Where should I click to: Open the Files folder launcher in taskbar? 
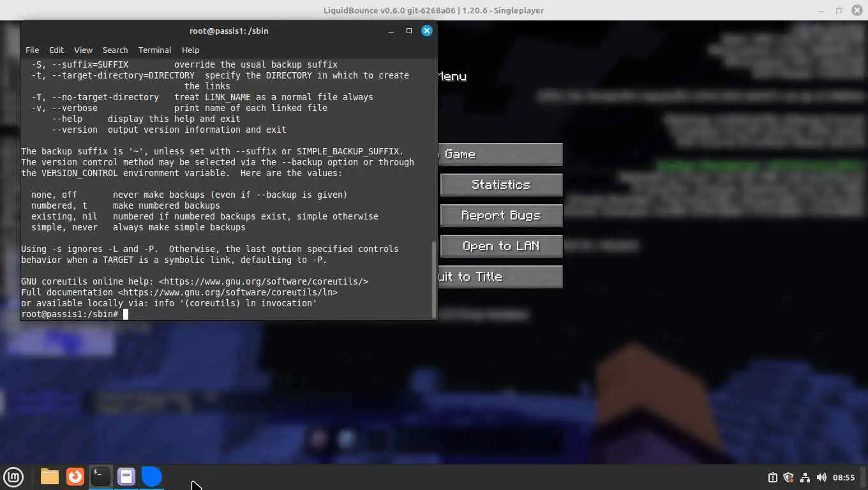(50, 477)
